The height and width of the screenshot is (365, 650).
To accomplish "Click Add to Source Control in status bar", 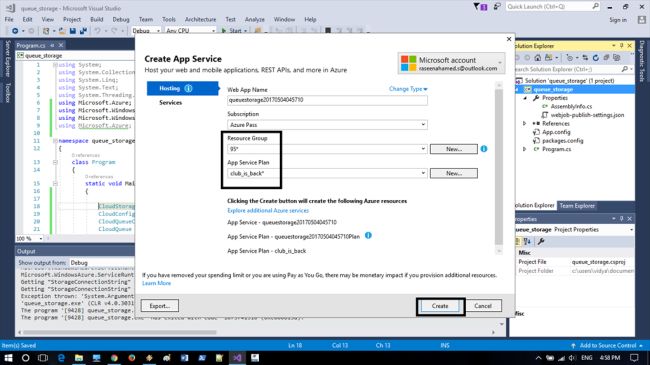I will pos(607,346).
